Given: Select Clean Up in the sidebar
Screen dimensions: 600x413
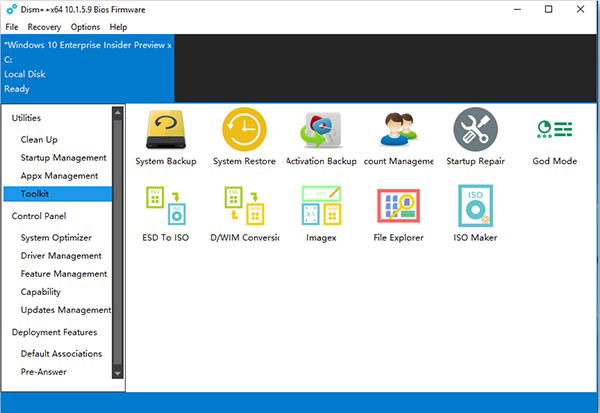Looking at the screenshot, I should 39,140.
